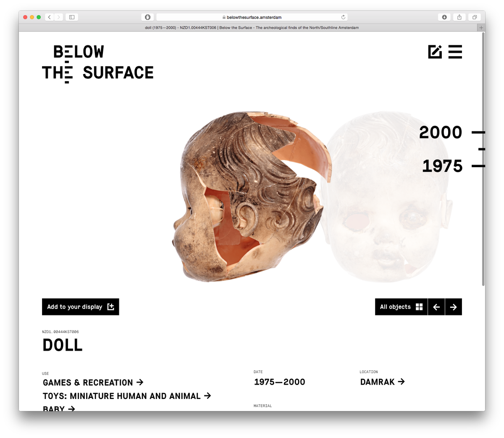Click Add to your display button

click(81, 307)
